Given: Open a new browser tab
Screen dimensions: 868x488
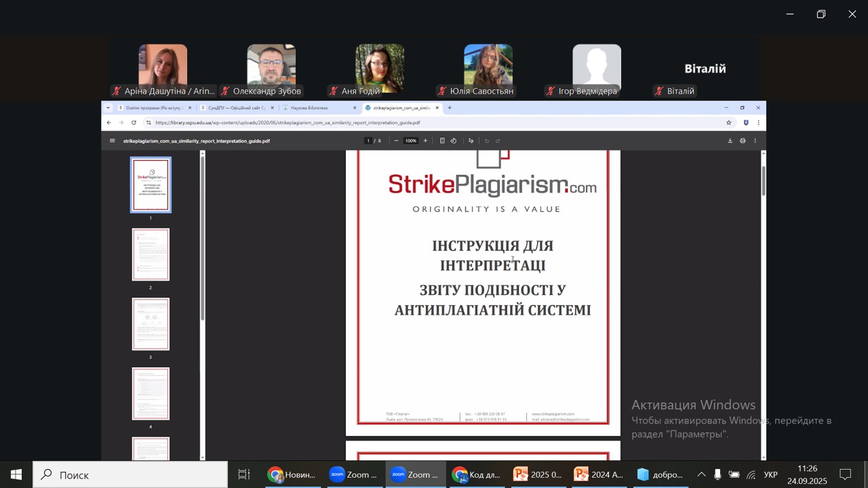Looking at the screenshot, I should tap(450, 108).
